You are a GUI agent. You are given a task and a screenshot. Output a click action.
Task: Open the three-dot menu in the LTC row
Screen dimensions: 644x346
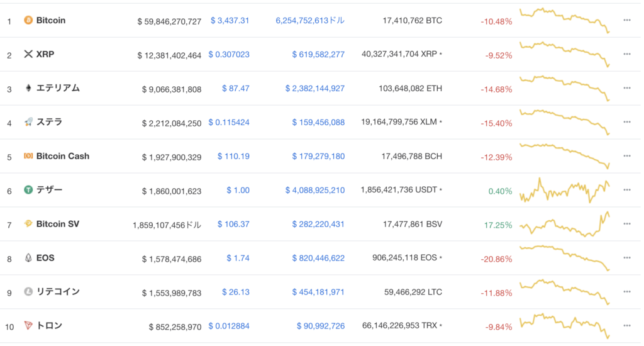tap(627, 292)
